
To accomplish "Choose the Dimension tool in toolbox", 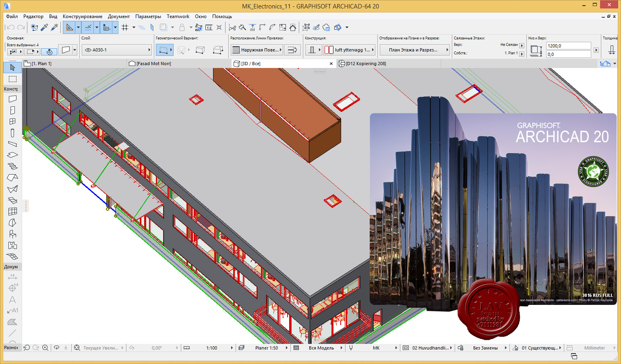I will pos(12,277).
